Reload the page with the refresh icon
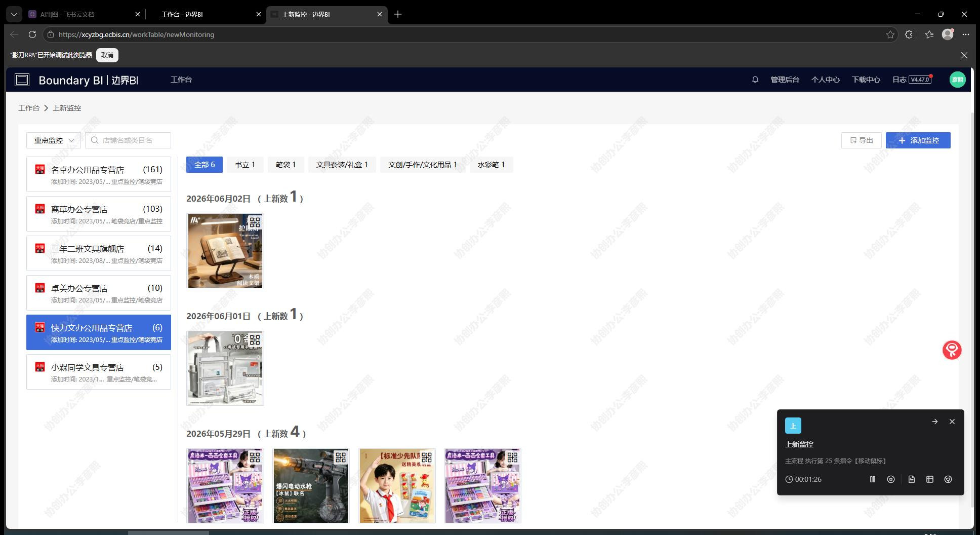Screen dimensions: 980x535 coord(32,34)
